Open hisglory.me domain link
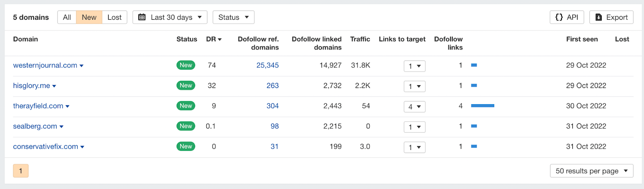 31,86
